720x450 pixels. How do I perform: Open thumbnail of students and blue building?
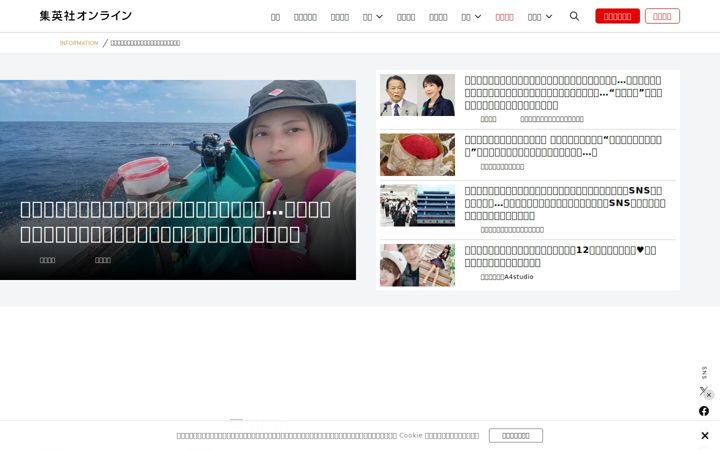(x=417, y=205)
